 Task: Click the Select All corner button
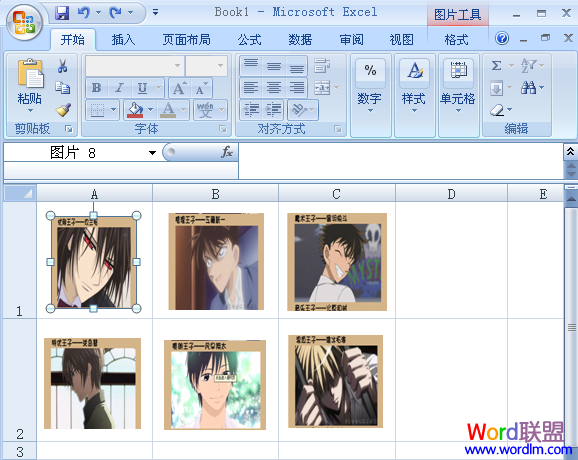[20, 193]
